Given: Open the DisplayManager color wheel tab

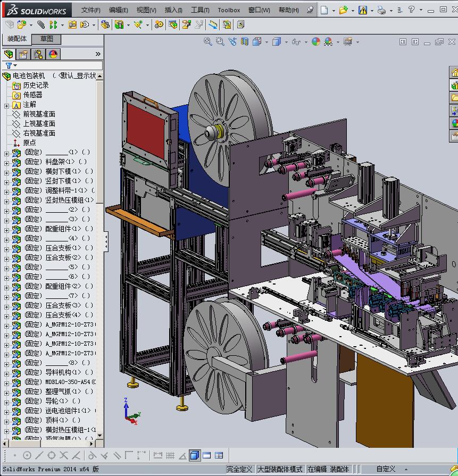Looking at the screenshot, I should pyautogui.click(x=53, y=54).
